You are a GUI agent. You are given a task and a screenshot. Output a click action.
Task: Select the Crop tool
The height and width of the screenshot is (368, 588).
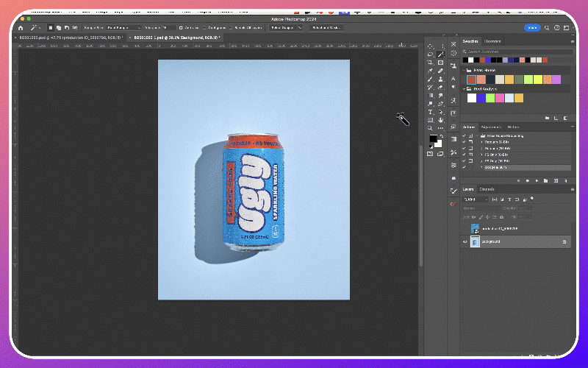430,63
